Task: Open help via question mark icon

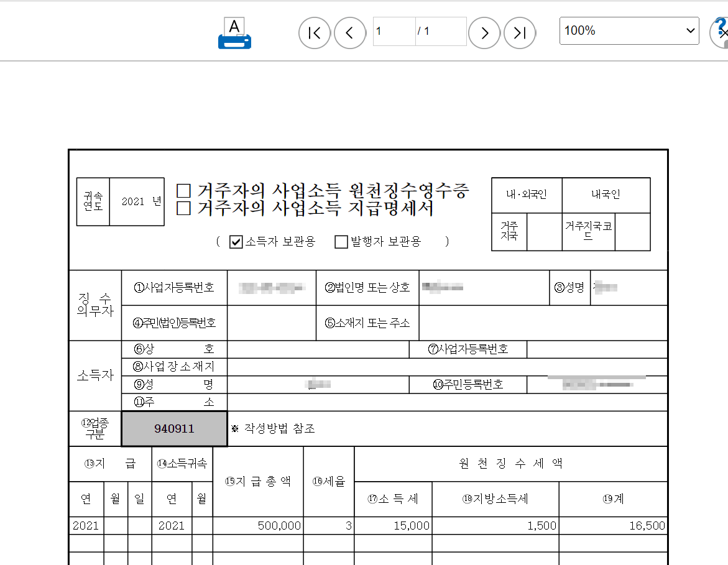Action: tap(721, 28)
